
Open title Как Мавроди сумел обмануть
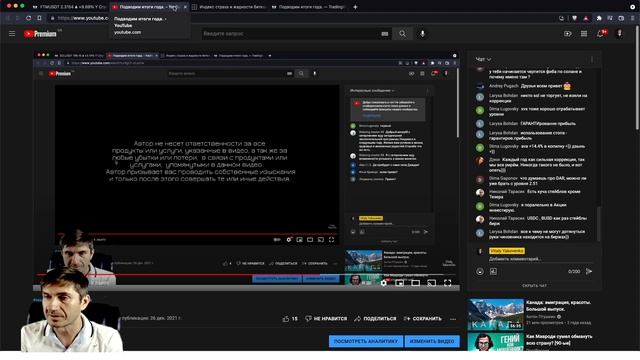point(559,340)
